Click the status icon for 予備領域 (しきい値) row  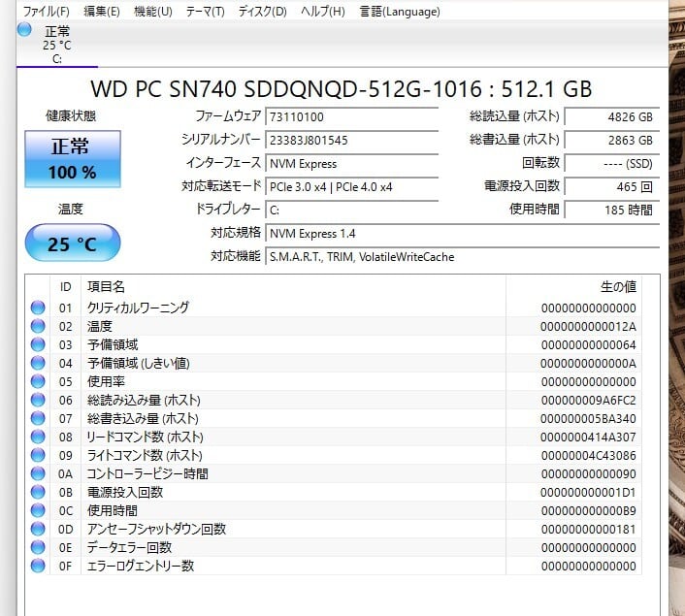38,363
